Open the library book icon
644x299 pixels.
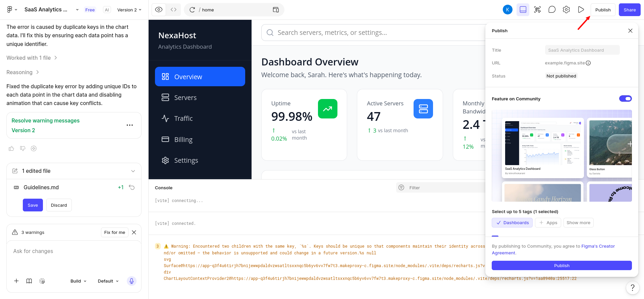coord(29,281)
